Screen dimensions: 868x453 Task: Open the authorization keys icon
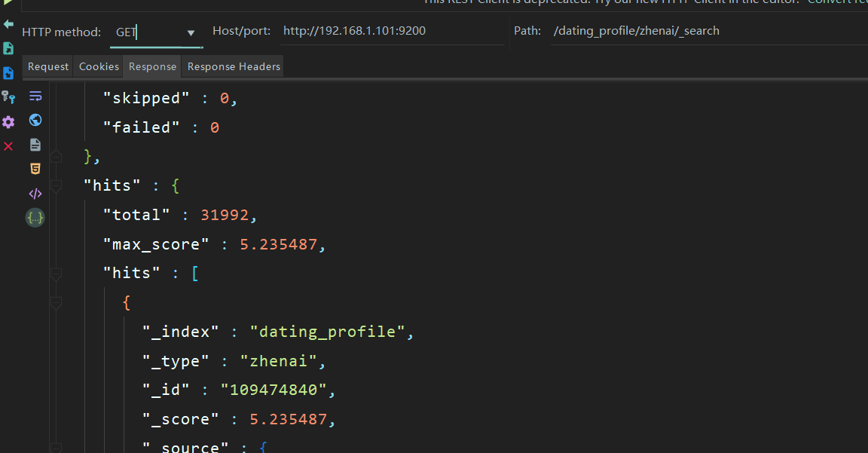tap(8, 97)
